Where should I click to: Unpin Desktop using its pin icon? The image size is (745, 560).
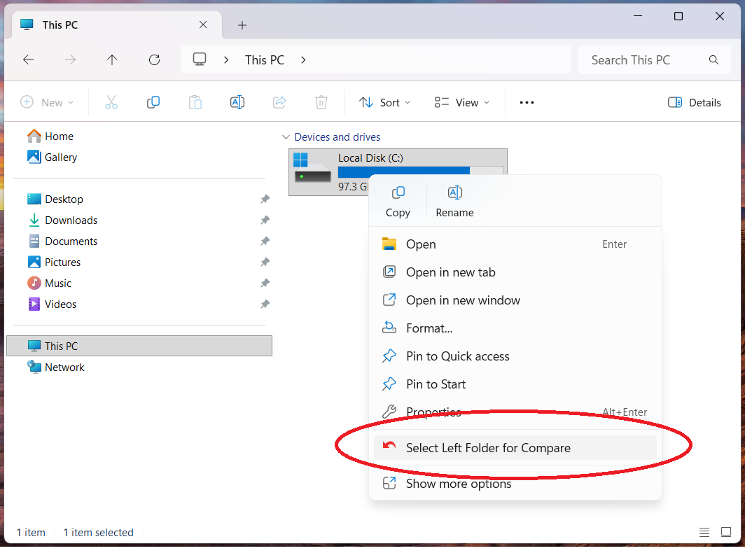pyautogui.click(x=265, y=199)
